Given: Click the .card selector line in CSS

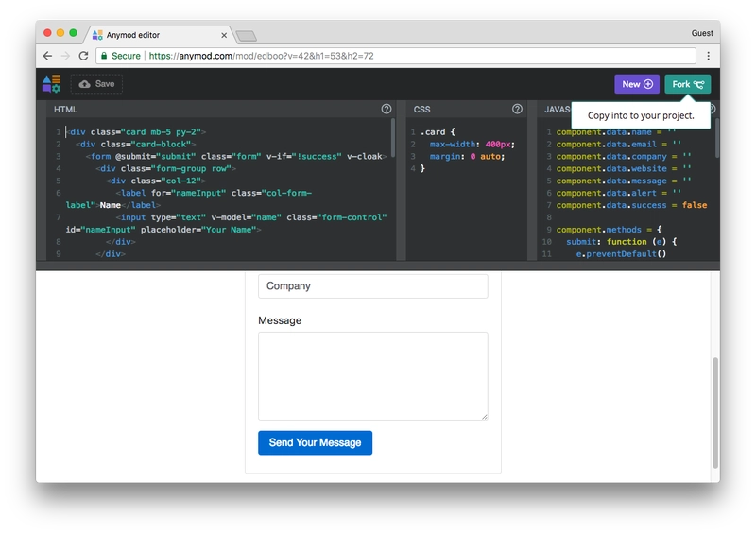Looking at the screenshot, I should coord(438,131).
